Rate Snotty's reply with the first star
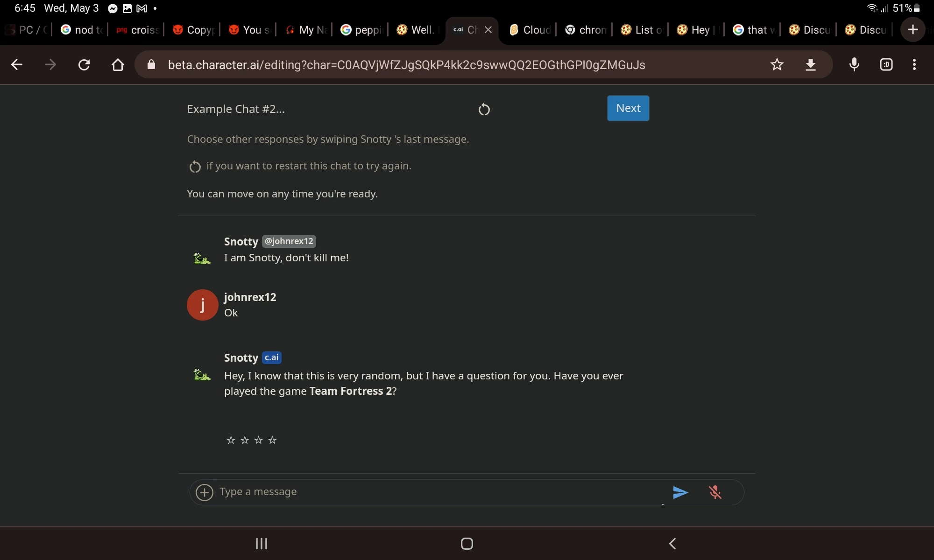Screen dimensions: 934x560 tap(231, 440)
